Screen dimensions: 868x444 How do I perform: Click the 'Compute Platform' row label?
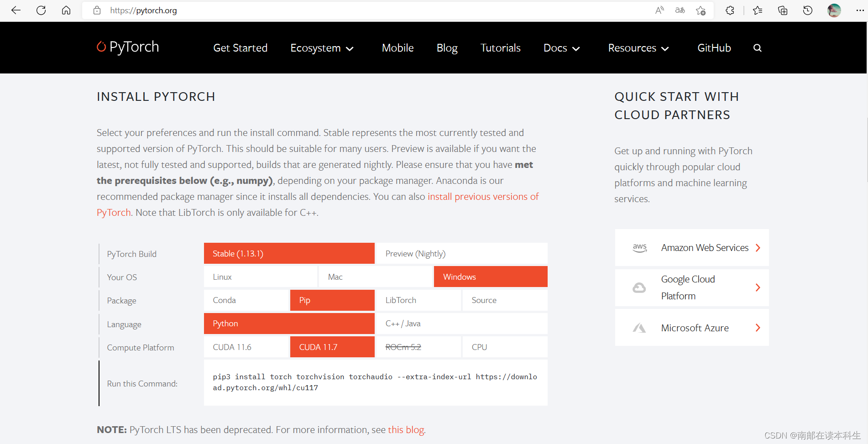point(141,348)
